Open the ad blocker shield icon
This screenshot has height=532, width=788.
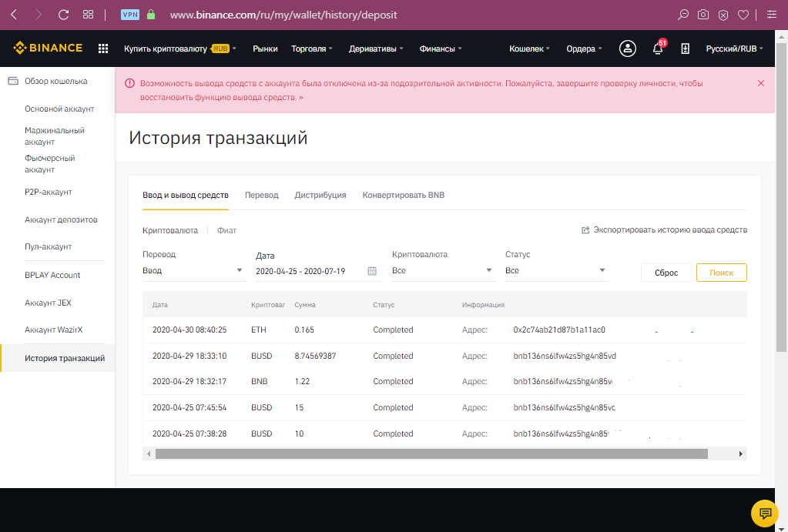[723, 15]
